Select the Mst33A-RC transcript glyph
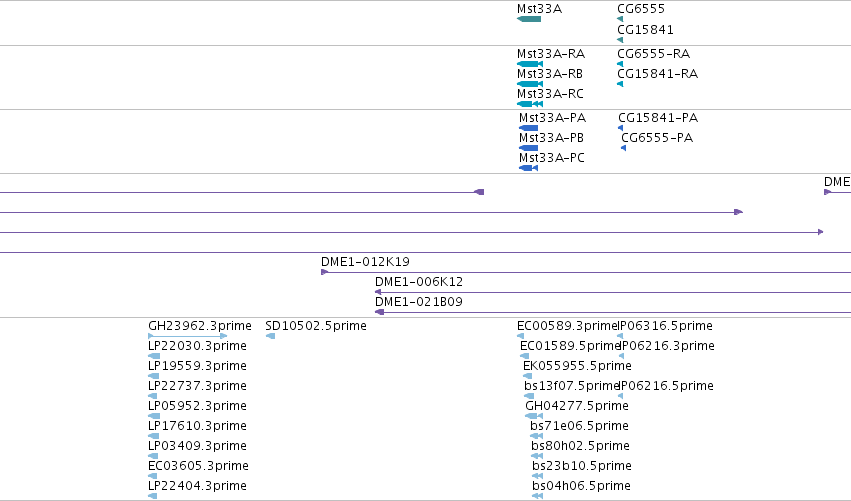 click(x=530, y=104)
